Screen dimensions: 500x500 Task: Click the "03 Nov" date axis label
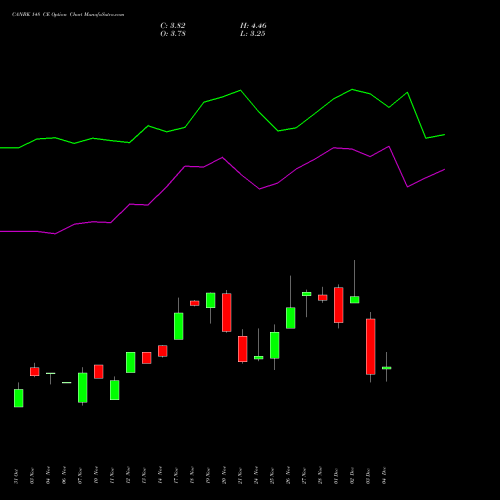point(32,476)
